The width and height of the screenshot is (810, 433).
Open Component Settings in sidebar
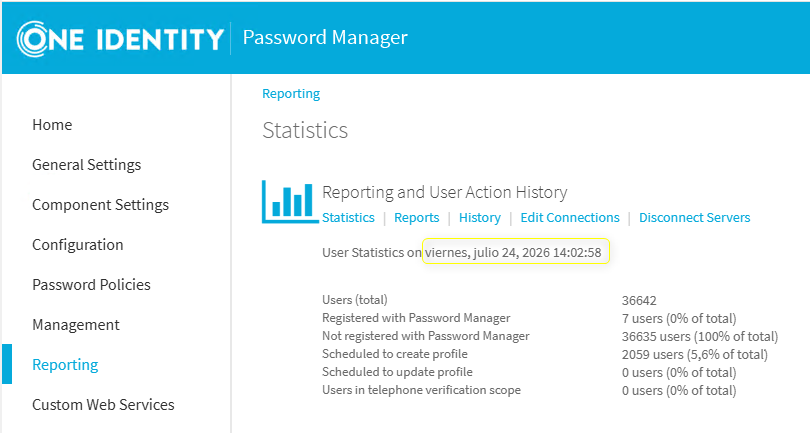[x=100, y=205]
